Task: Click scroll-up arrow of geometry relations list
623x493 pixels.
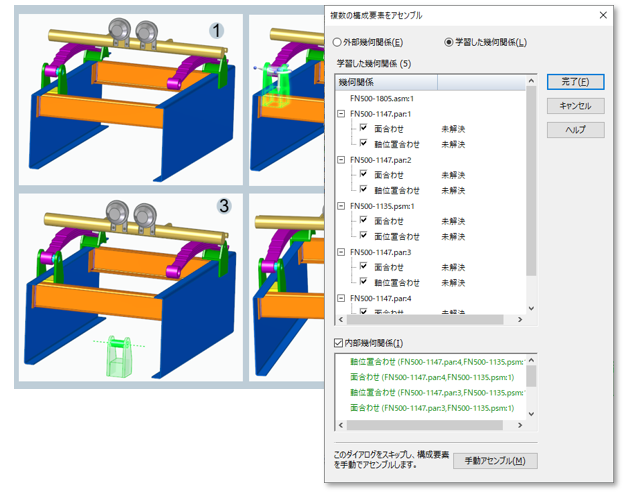Action: pos(531,81)
